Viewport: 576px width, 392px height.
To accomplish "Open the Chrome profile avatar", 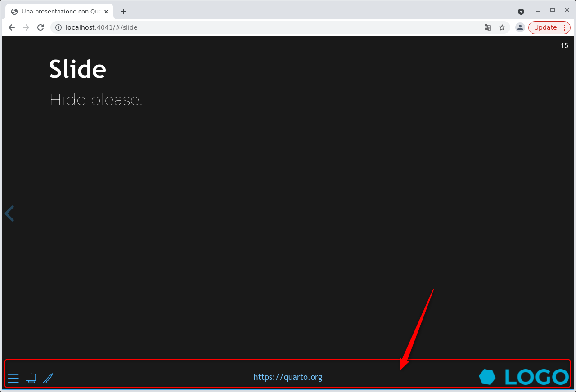I will (520, 27).
